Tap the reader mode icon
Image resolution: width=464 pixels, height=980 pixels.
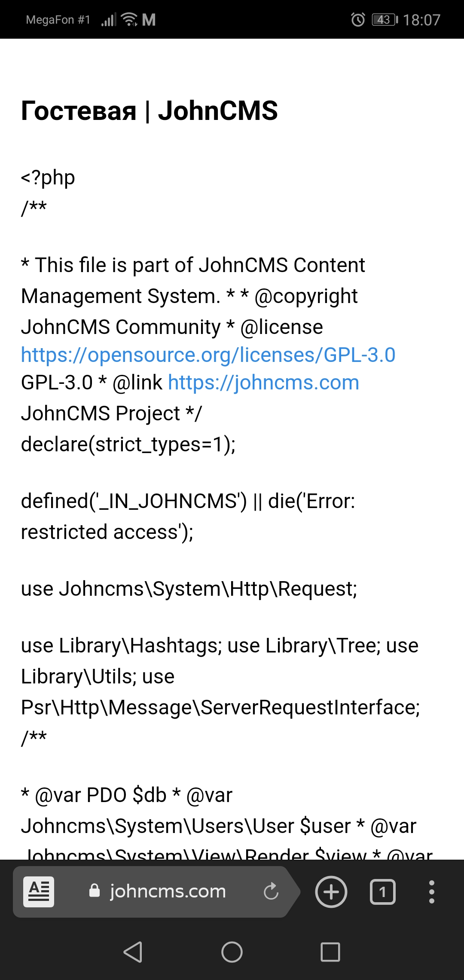point(39,891)
